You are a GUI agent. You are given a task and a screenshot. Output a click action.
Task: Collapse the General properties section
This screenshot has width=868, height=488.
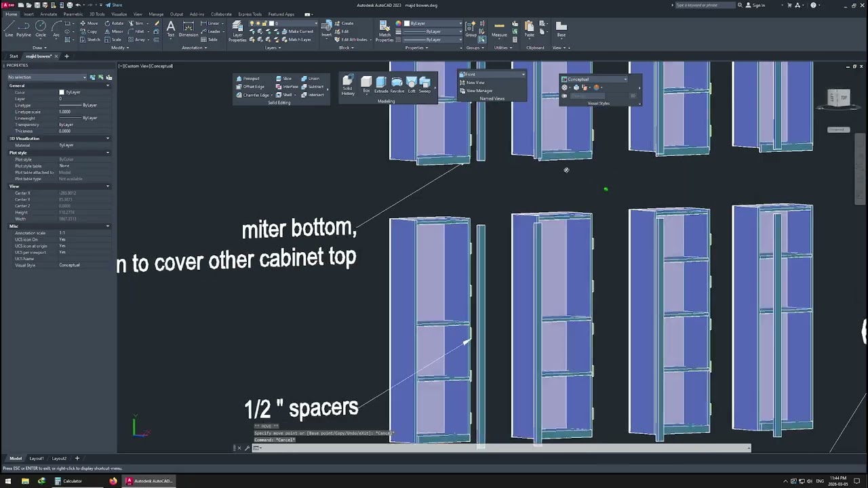click(x=107, y=85)
